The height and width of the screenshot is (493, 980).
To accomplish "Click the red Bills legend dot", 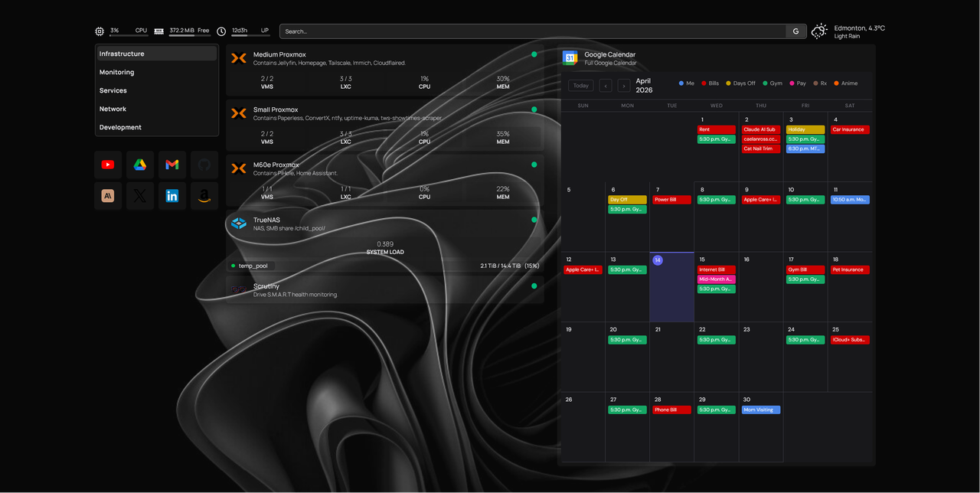I will click(x=704, y=83).
